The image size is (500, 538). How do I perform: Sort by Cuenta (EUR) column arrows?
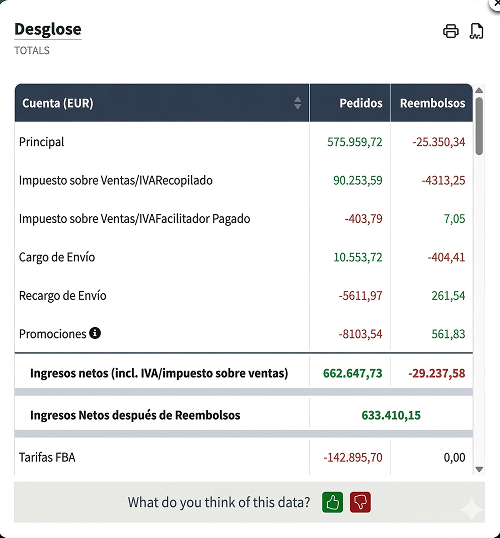click(298, 103)
